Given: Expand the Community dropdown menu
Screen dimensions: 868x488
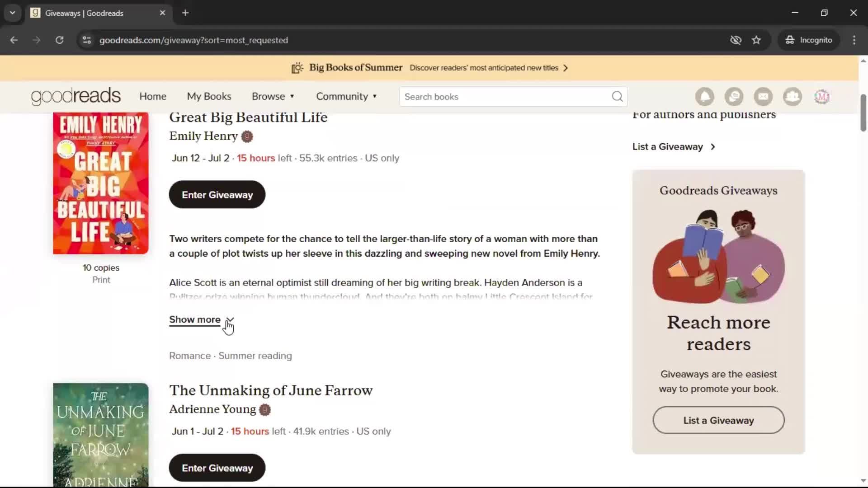Looking at the screenshot, I should pyautogui.click(x=346, y=97).
